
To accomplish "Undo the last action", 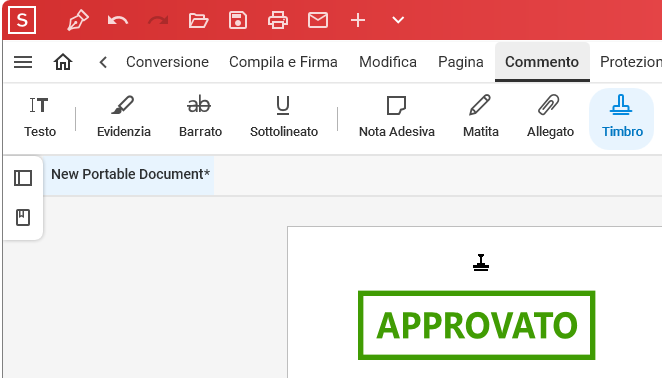I will pyautogui.click(x=118, y=20).
